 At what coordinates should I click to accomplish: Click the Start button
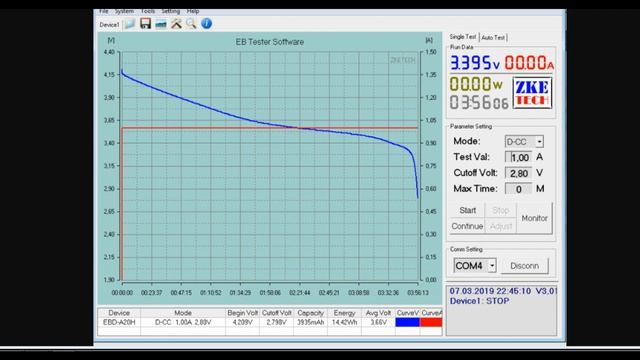pyautogui.click(x=467, y=211)
